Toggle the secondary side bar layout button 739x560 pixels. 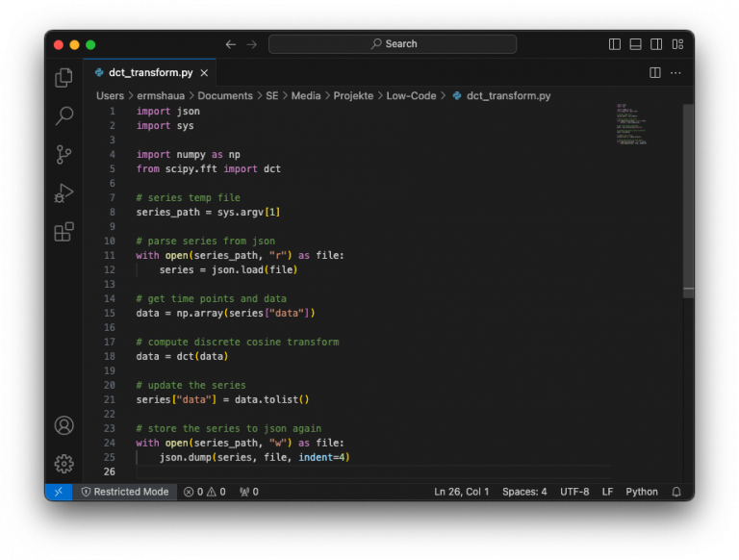(656, 44)
